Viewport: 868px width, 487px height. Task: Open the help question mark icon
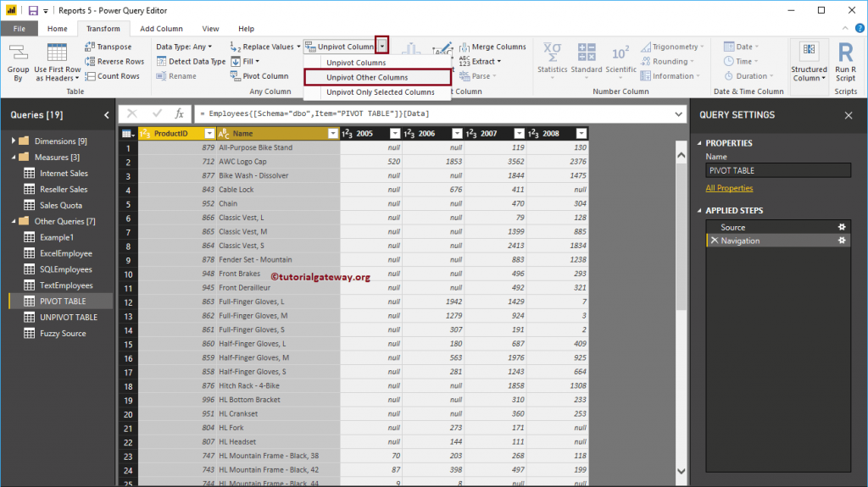pos(860,28)
